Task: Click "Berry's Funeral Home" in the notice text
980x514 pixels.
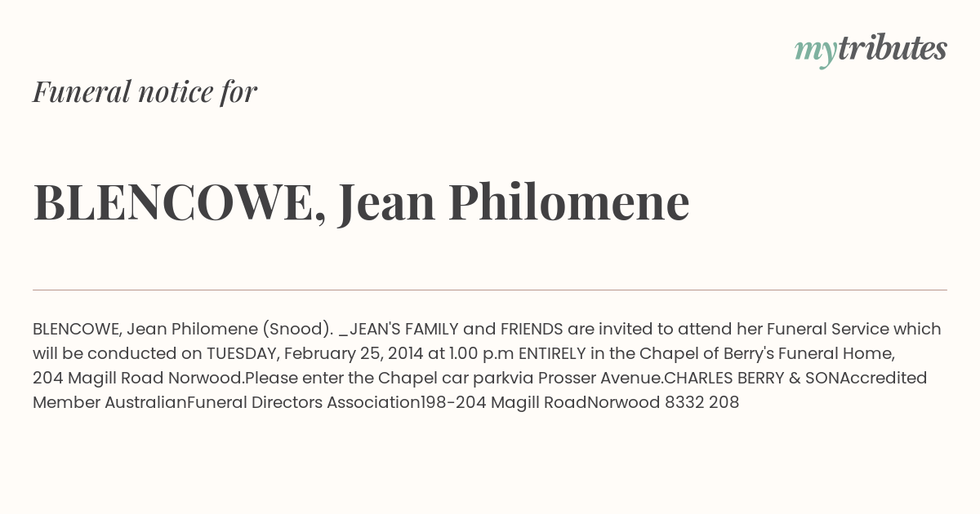Action: (808, 353)
